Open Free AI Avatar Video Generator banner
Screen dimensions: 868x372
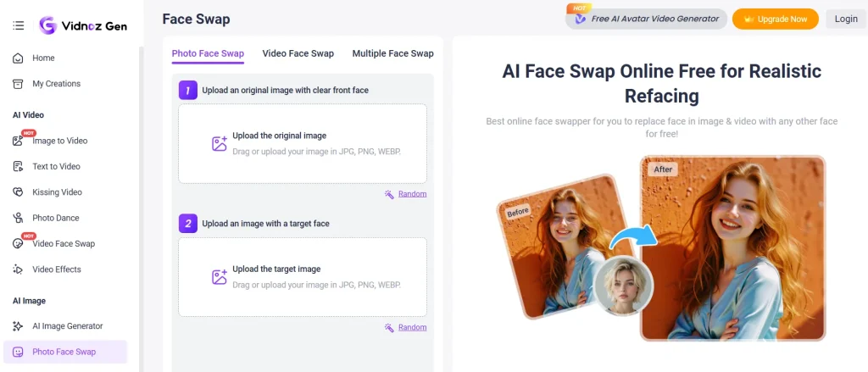pos(647,19)
